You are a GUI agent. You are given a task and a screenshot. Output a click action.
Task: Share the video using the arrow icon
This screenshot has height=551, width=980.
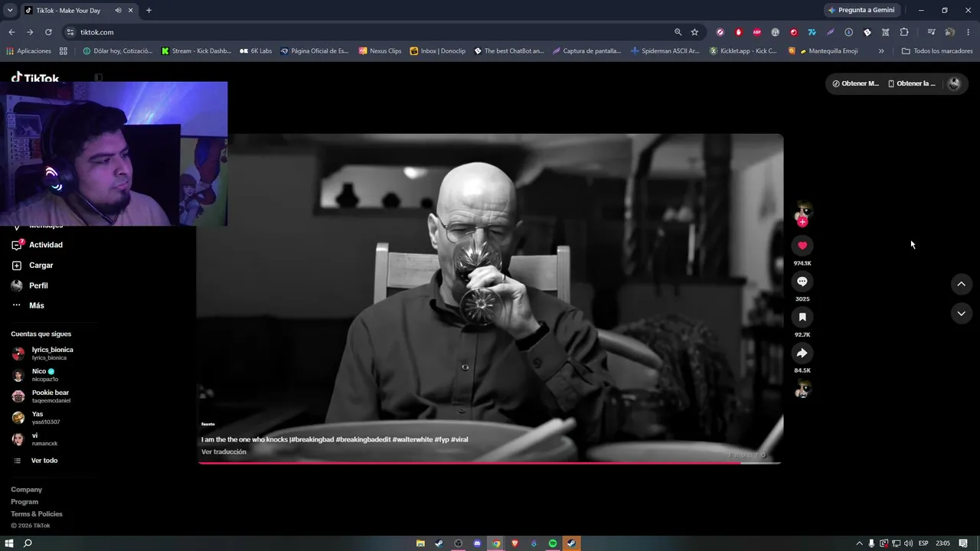(802, 353)
